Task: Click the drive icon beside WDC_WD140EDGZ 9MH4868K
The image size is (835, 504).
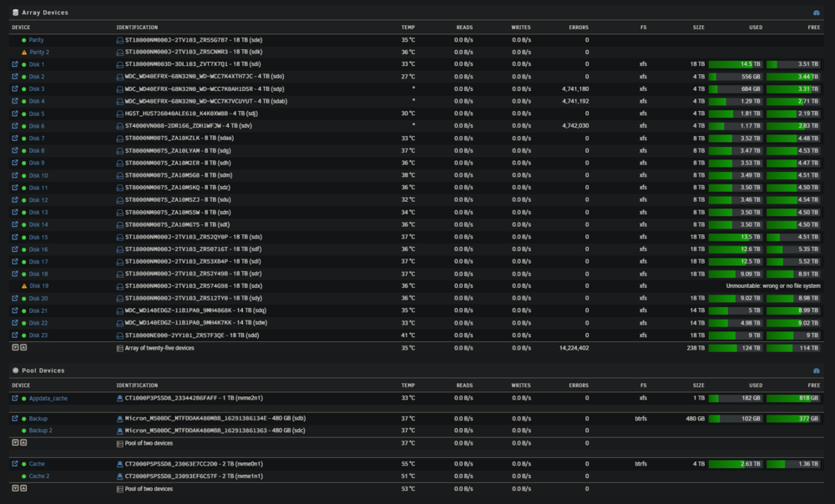Action: pos(119,310)
